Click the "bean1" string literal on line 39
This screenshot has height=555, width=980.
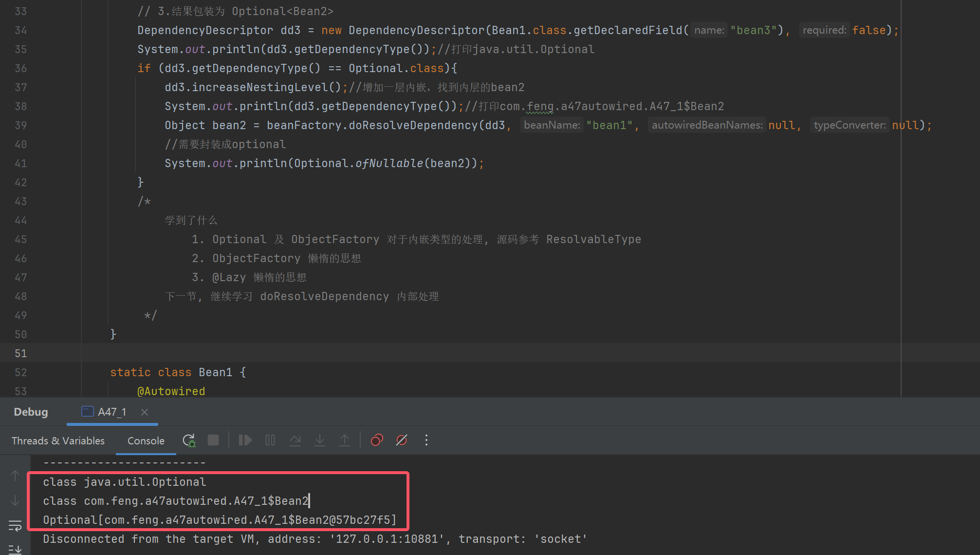coord(609,125)
